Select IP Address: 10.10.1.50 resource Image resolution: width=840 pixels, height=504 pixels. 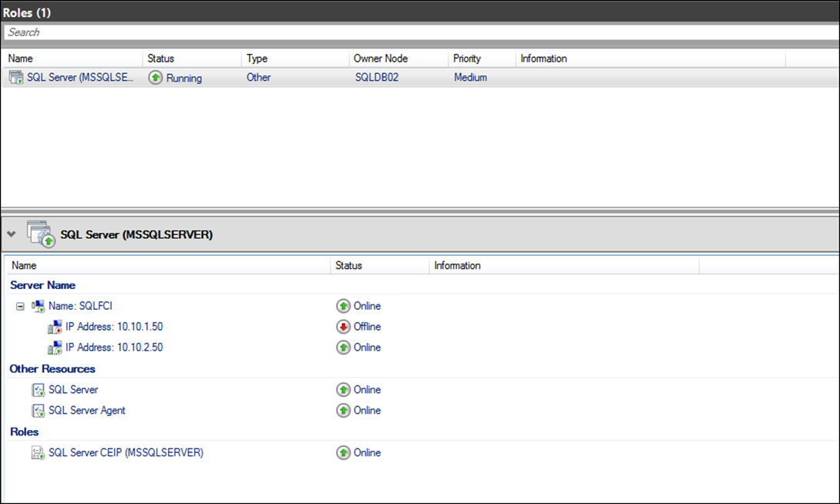tap(114, 327)
